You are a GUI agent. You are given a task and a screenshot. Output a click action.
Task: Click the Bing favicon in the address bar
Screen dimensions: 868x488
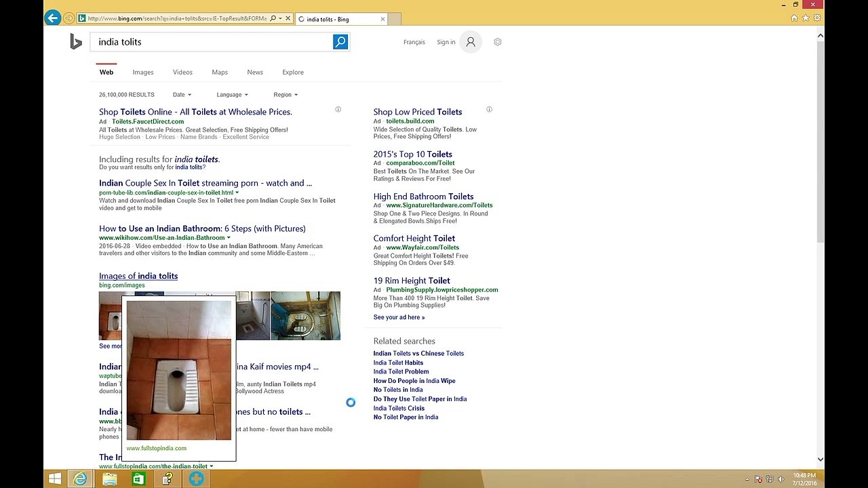click(x=82, y=19)
